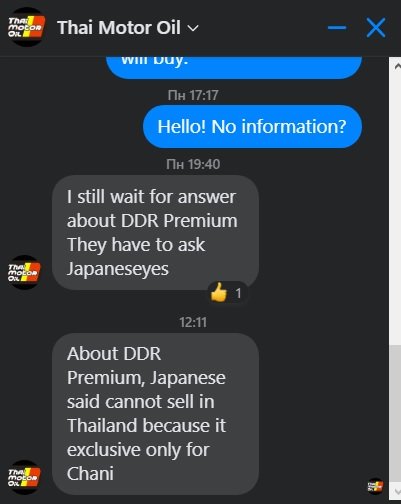Select the 'I still wait for answer' message
Screen dimensions: 401x504
click(x=155, y=232)
